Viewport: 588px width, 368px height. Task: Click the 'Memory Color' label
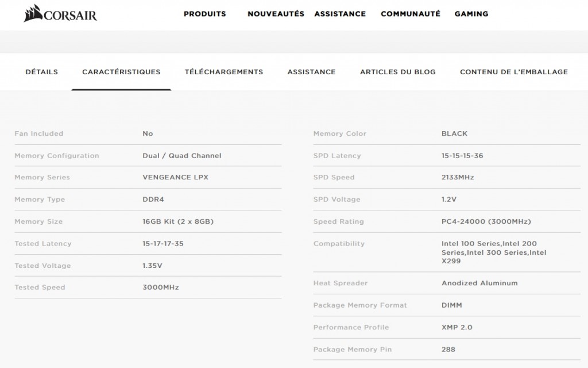pyautogui.click(x=340, y=133)
